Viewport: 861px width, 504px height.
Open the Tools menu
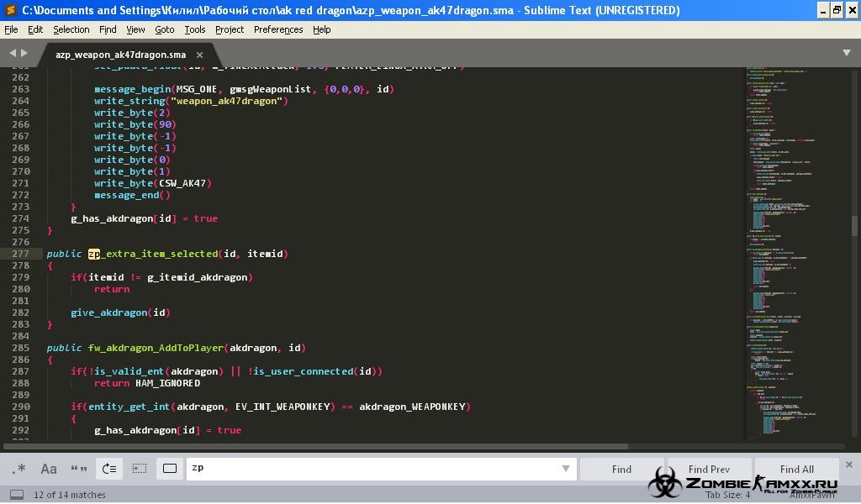pyautogui.click(x=195, y=29)
